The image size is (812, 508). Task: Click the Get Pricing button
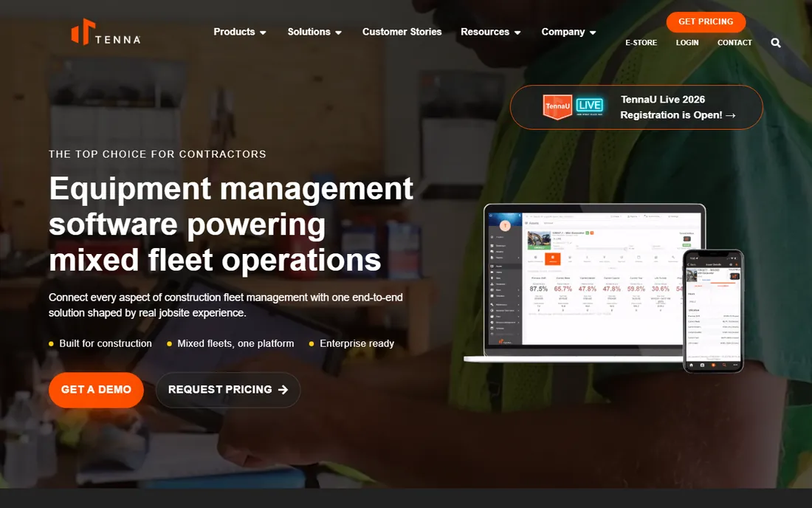click(x=706, y=21)
